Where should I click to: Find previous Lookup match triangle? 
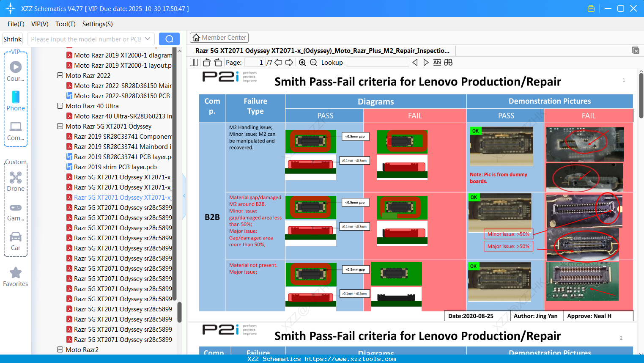point(415,63)
